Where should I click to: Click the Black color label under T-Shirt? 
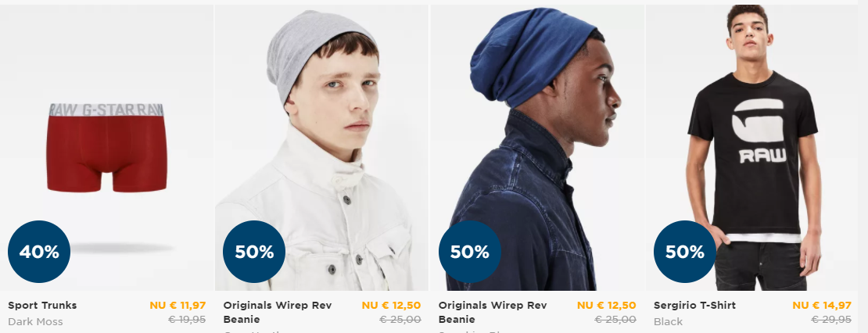pos(668,321)
